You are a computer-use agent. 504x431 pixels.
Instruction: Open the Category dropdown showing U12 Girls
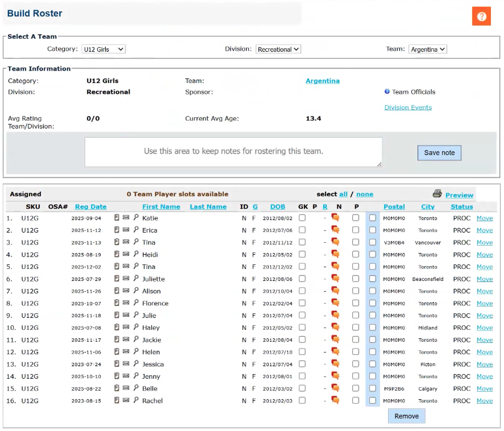103,49
